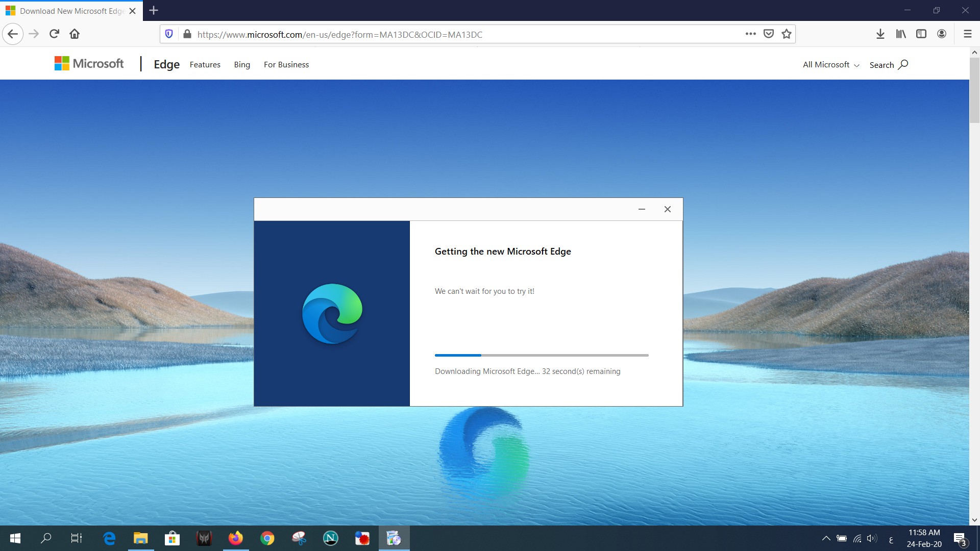Open a new browser tab
The height and width of the screenshot is (551, 980).
[154, 10]
